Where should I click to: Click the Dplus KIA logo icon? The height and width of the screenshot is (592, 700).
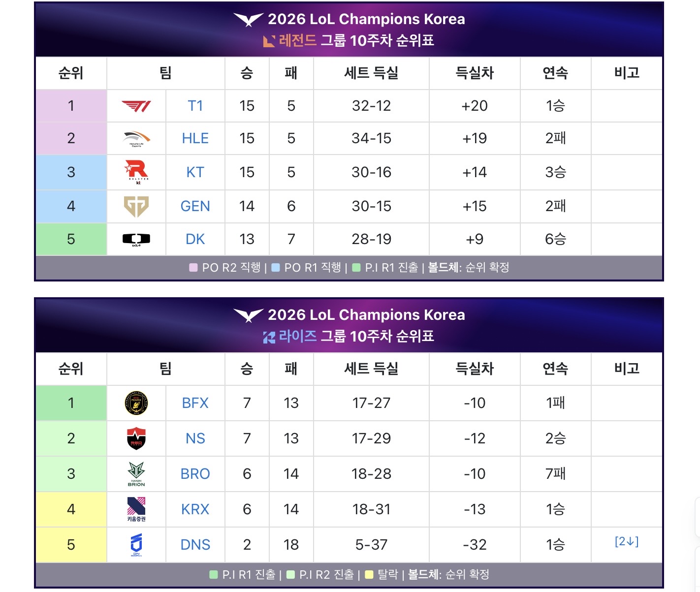pyautogui.click(x=136, y=240)
